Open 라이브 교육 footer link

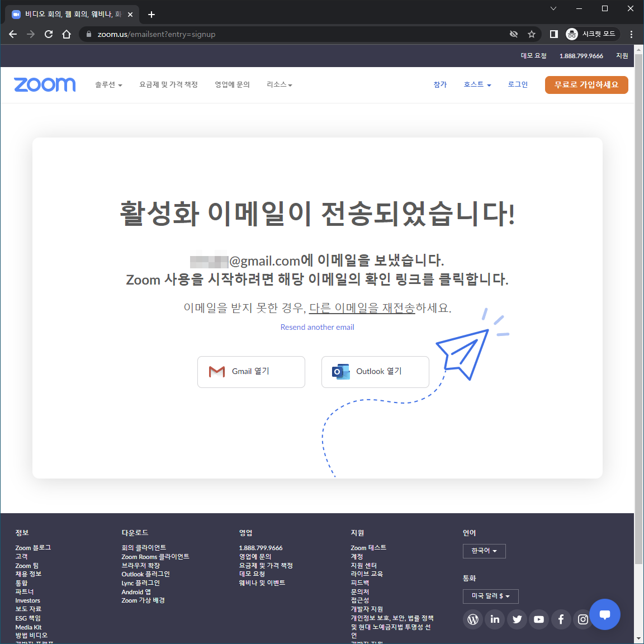pos(367,574)
